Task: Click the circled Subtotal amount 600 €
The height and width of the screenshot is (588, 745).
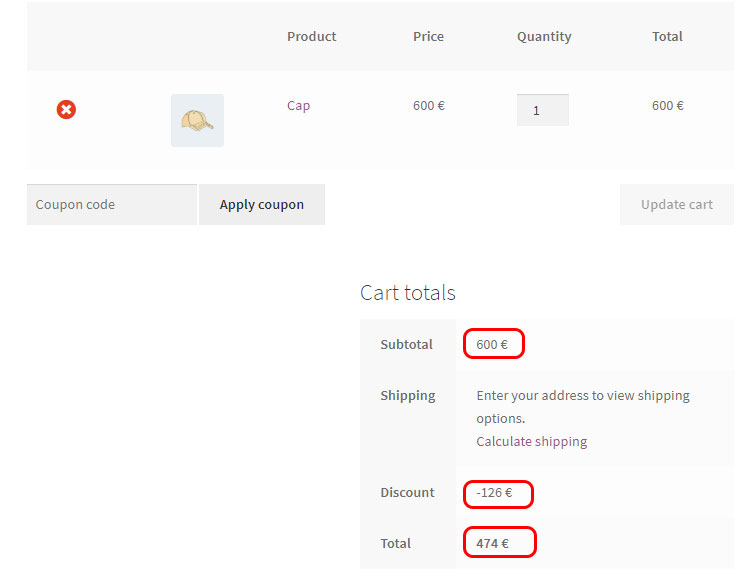Action: point(492,344)
